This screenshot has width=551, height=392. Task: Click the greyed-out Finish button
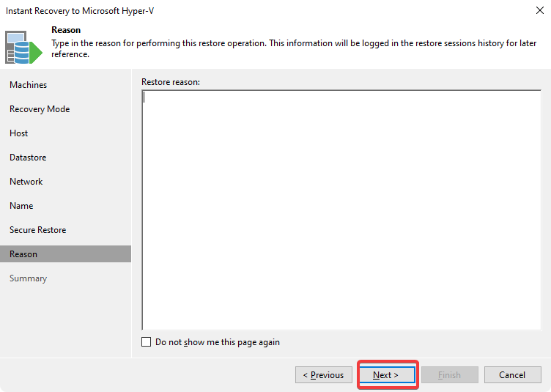pyautogui.click(x=449, y=375)
